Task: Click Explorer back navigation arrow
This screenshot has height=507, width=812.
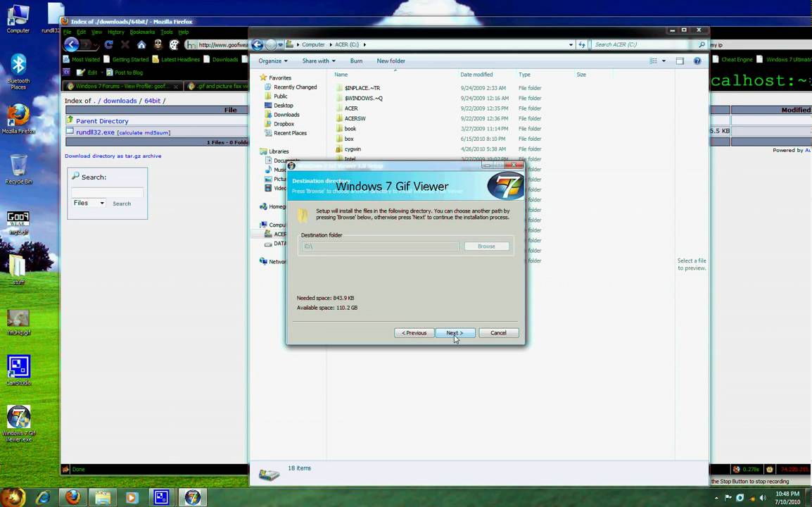Action: click(258, 44)
